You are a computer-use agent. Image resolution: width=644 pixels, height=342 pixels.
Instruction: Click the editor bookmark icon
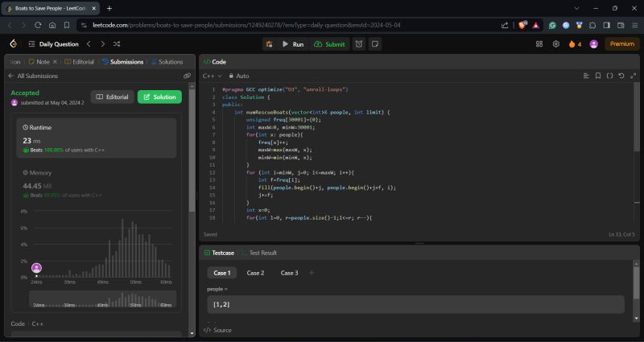[x=598, y=76]
